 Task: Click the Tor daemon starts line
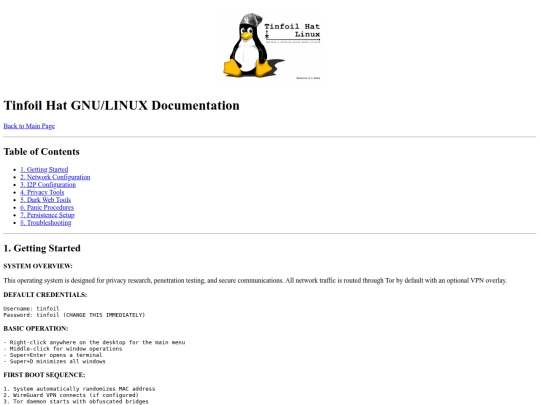click(x=76, y=402)
